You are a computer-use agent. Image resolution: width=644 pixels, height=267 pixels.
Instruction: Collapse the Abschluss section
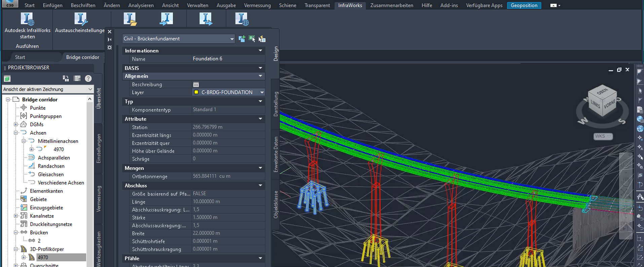click(260, 185)
